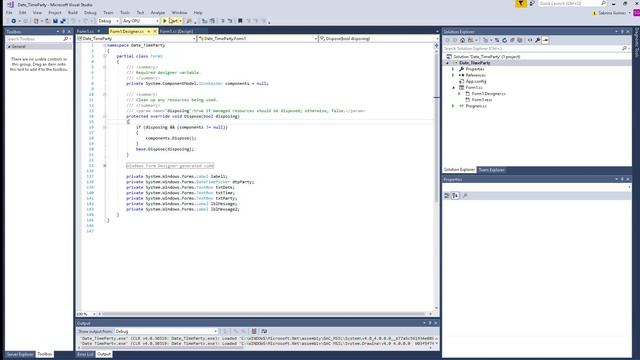Viewport: 640px width, 360px height.
Task: Click the Refresh icon in Solution Explorer
Action: [x=504, y=40]
